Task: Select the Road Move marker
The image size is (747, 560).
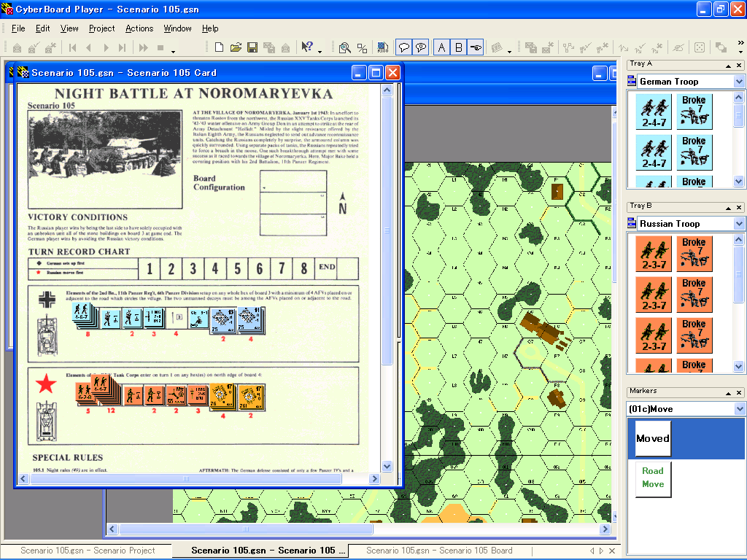Action: [x=653, y=479]
